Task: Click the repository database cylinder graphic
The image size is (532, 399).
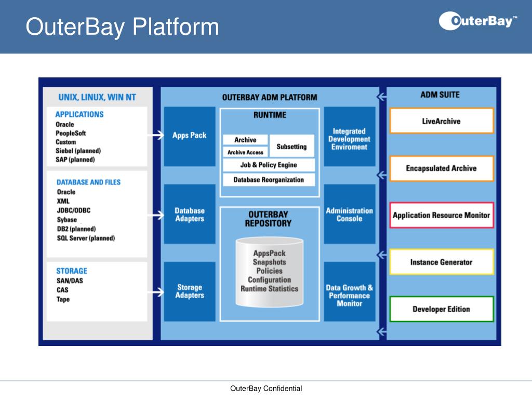Action: pos(270,272)
